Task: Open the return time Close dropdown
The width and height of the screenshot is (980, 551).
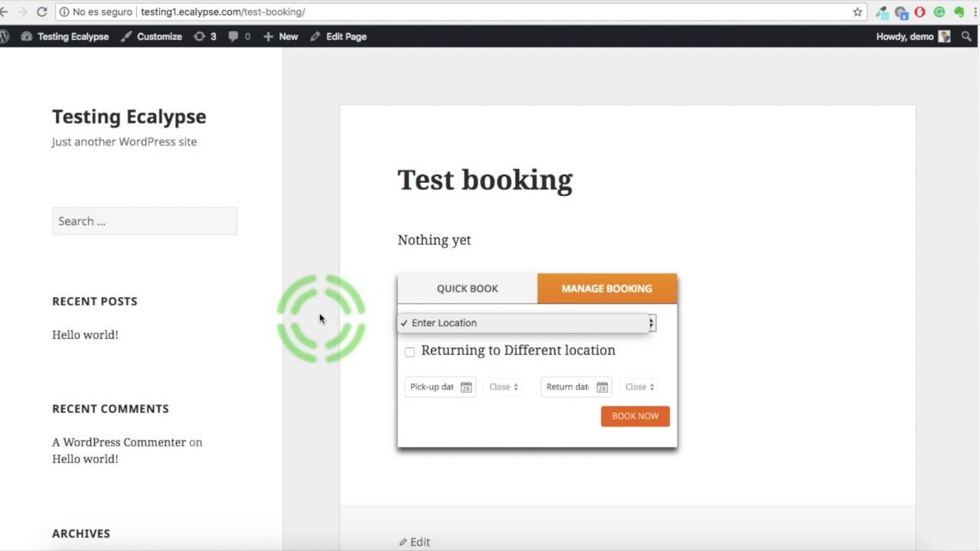Action: (639, 387)
